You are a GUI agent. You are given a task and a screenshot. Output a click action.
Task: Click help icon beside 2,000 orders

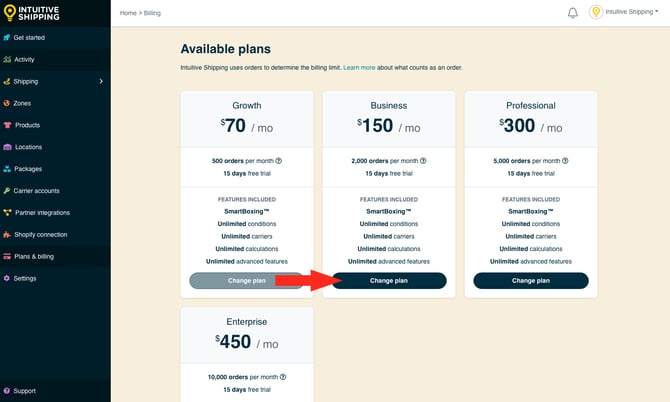click(423, 160)
